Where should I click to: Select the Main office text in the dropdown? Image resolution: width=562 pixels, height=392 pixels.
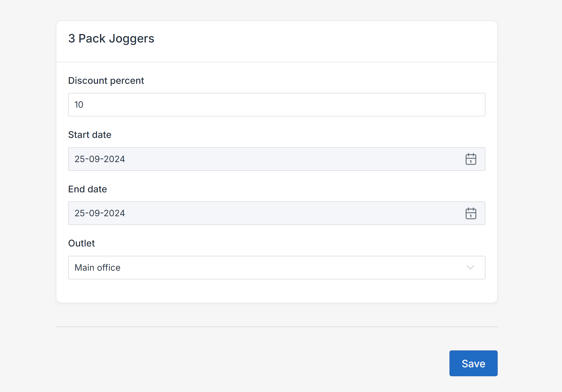pyautogui.click(x=97, y=267)
